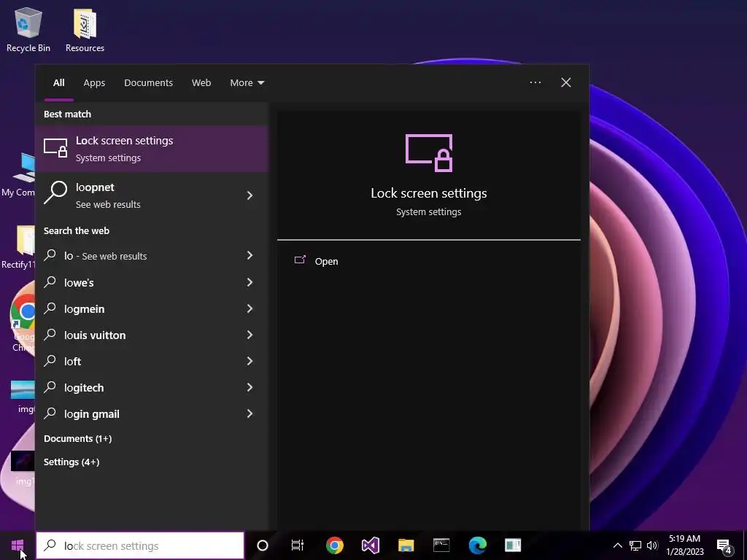Switch to the Web search tab
This screenshot has width=747, height=560.
(x=201, y=83)
